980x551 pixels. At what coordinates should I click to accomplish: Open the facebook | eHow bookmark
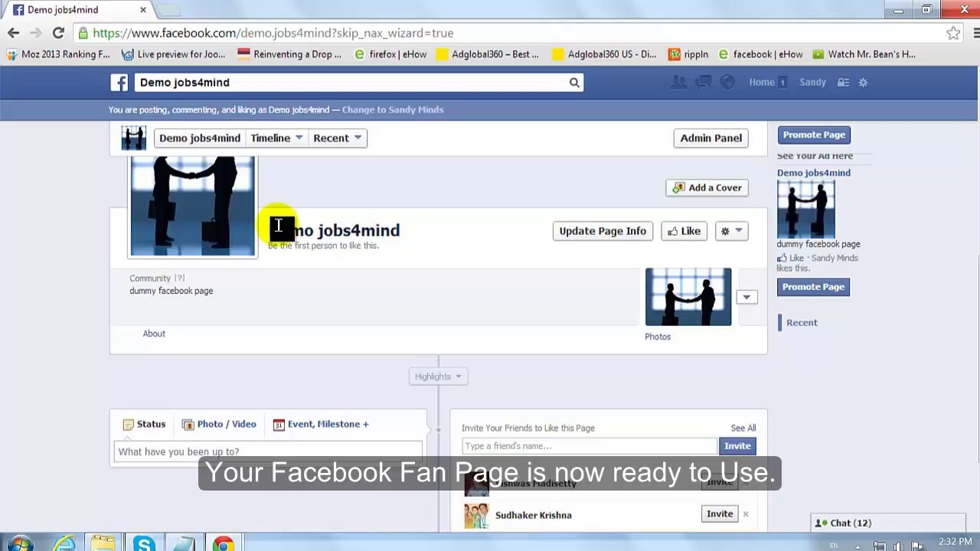pyautogui.click(x=760, y=54)
